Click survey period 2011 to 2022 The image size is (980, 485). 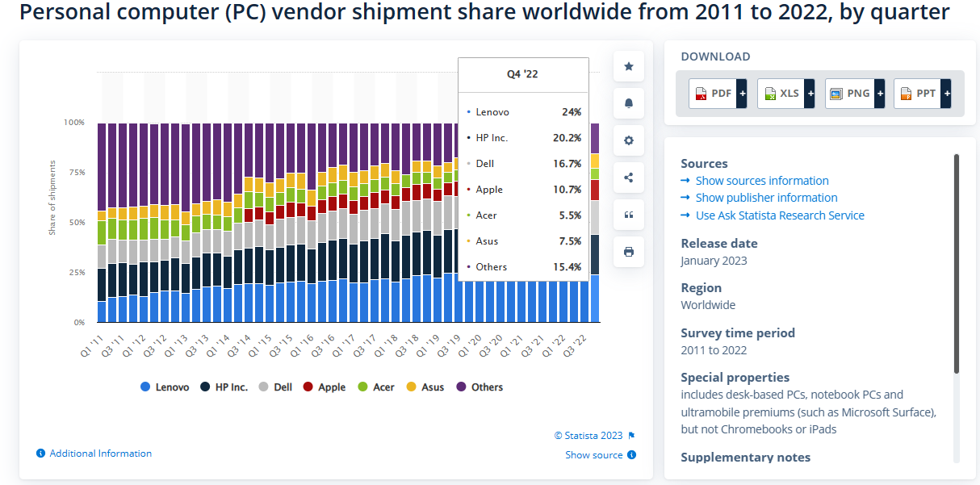coord(714,350)
